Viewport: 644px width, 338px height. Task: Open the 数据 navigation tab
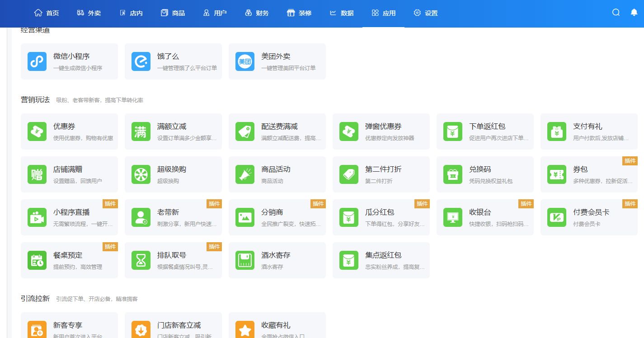(342, 13)
